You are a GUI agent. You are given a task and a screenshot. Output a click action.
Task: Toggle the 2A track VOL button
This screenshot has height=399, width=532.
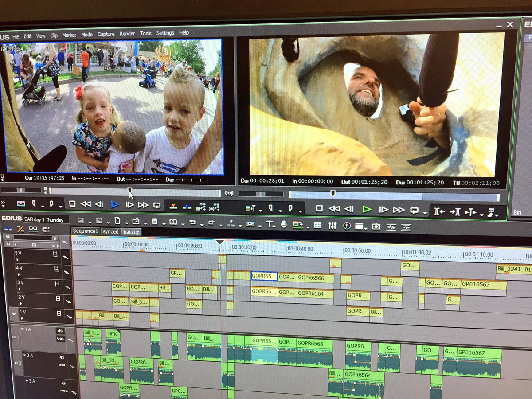coord(63,365)
